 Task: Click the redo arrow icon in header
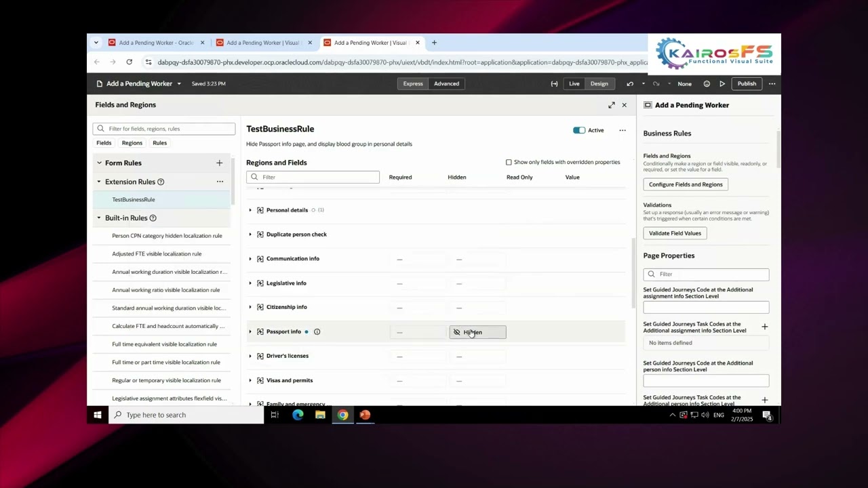(656, 83)
